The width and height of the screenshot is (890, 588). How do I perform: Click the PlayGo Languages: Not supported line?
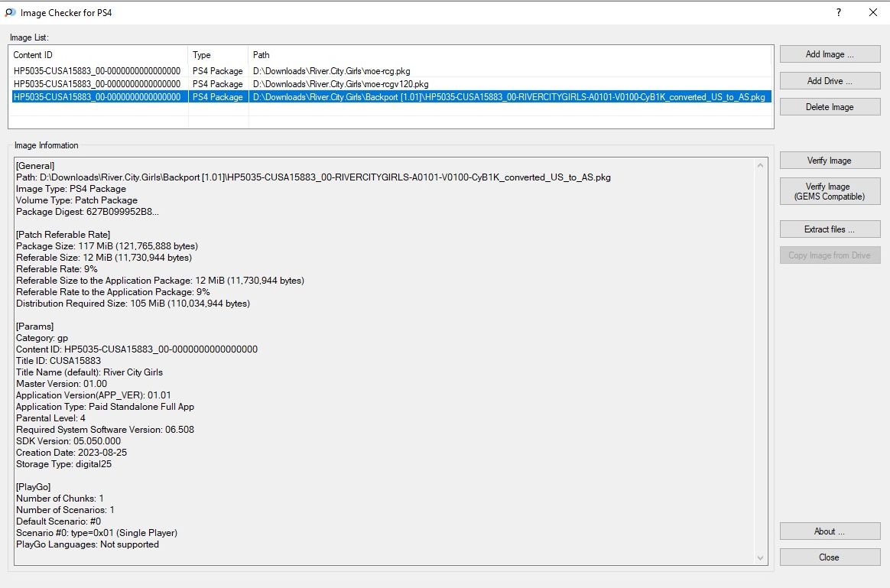[x=87, y=544]
